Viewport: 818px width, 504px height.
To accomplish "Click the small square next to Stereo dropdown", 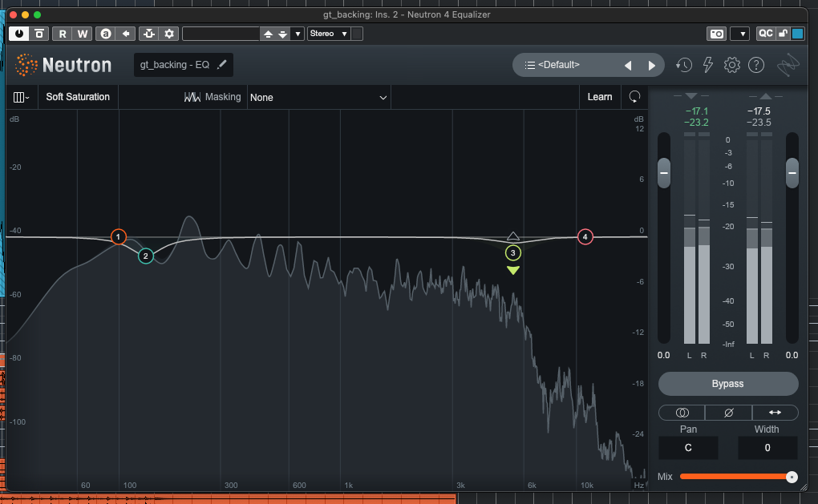I will click(x=357, y=34).
